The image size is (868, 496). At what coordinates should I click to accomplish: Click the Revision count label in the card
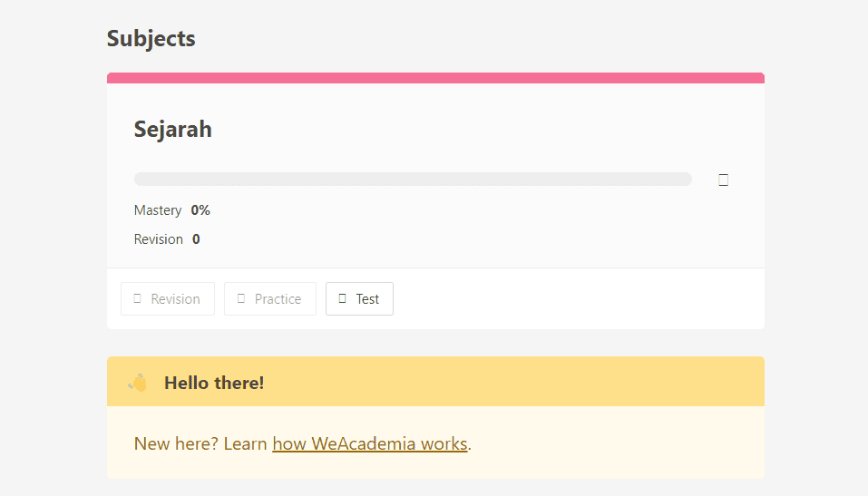tap(159, 239)
